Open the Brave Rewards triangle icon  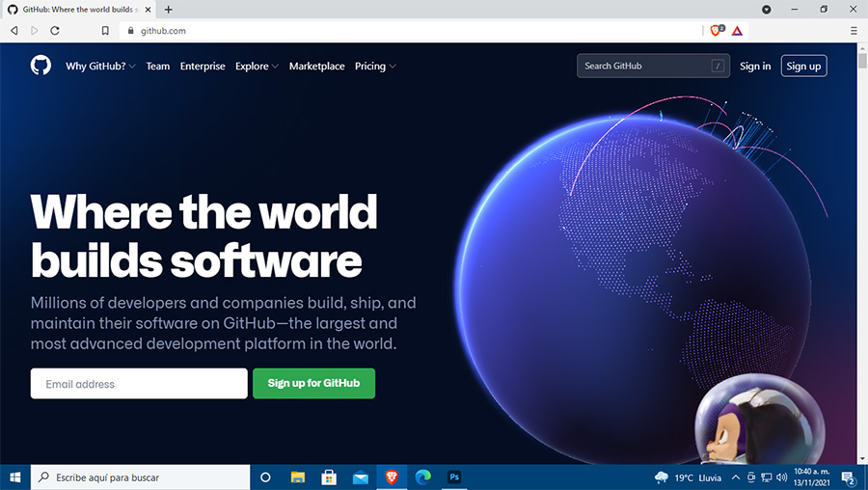(x=737, y=31)
